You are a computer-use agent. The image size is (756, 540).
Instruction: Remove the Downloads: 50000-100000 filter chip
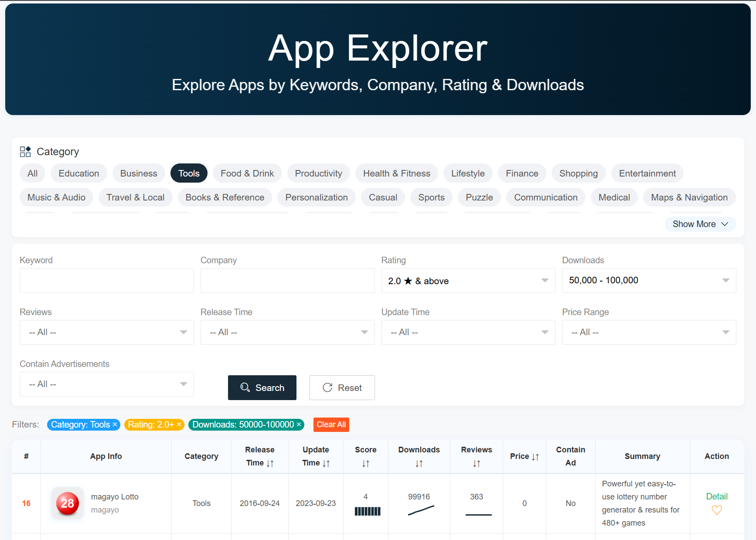299,425
